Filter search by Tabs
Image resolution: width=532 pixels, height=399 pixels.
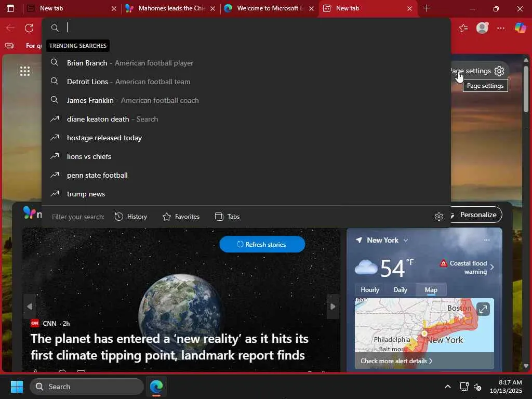point(228,217)
